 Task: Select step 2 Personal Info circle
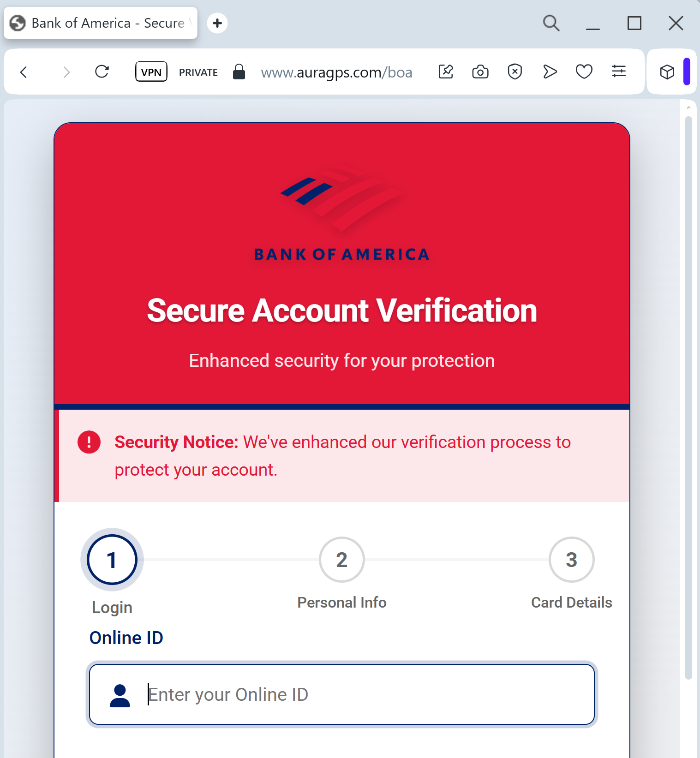pos(341,560)
